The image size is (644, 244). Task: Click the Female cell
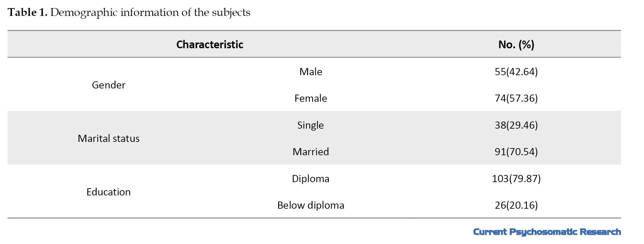pos(311,98)
